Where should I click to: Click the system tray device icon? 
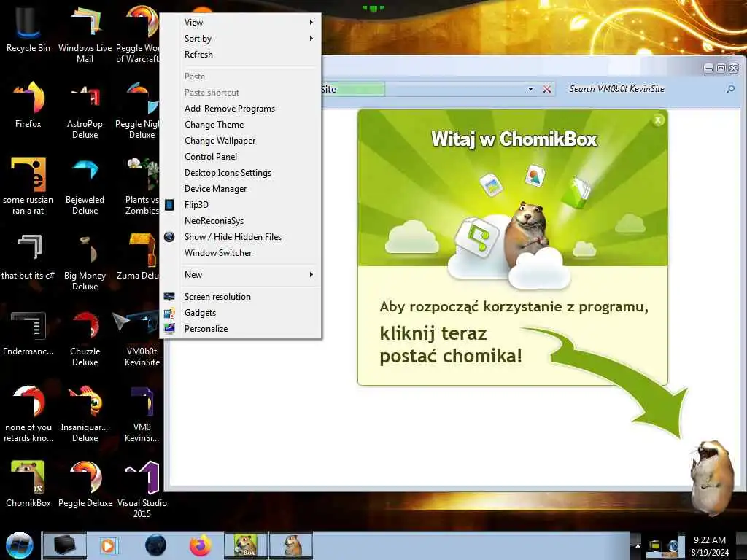654,545
